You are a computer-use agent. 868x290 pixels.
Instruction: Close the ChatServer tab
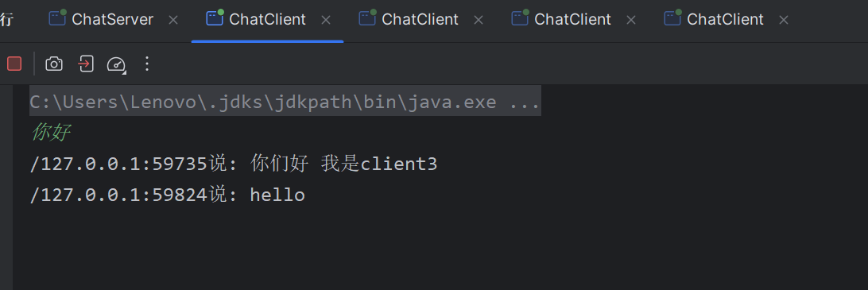[173, 20]
